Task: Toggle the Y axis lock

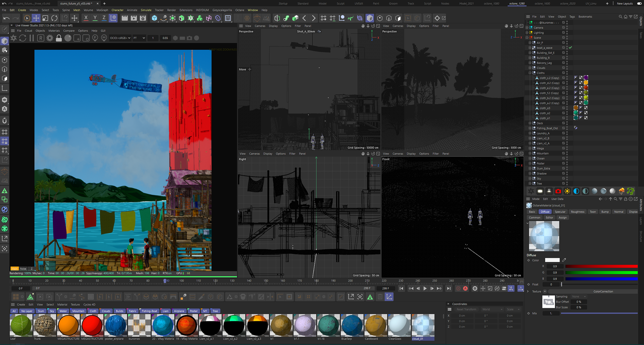Action: pyautogui.click(x=95, y=18)
